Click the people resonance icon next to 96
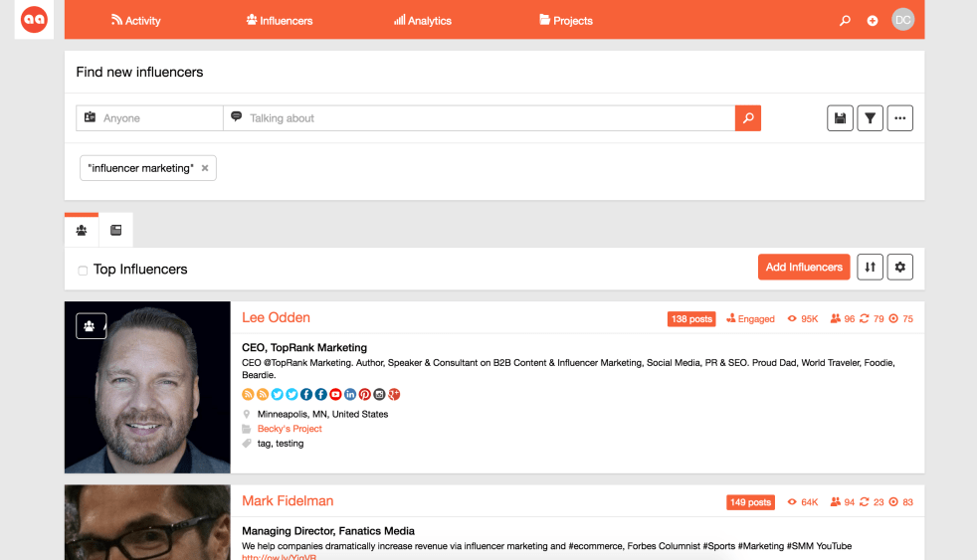The height and width of the screenshot is (560, 977). (835, 318)
